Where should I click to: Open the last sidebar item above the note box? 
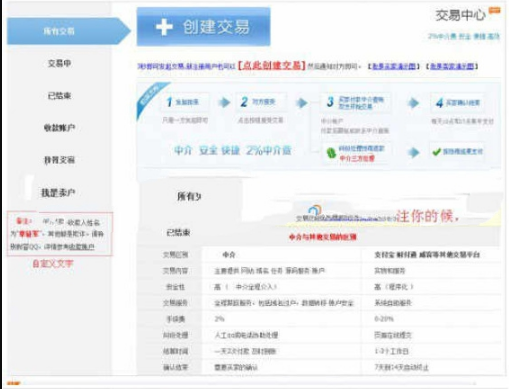58,192
